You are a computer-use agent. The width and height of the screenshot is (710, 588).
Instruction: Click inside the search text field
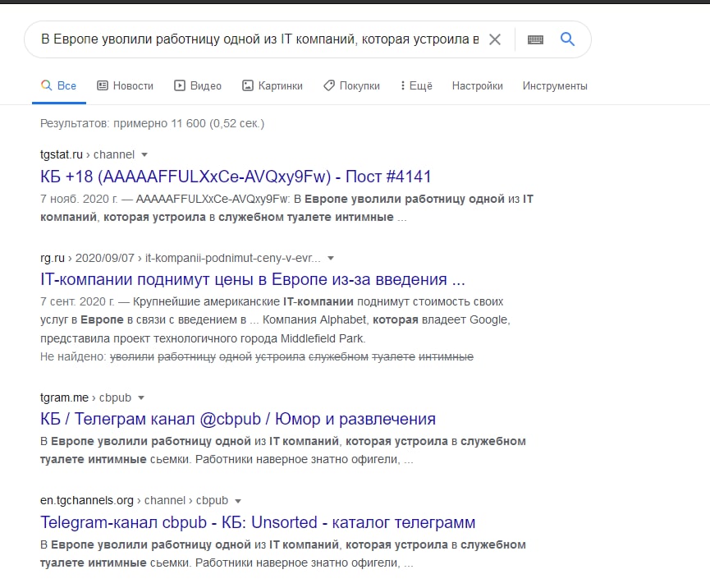tap(260, 39)
